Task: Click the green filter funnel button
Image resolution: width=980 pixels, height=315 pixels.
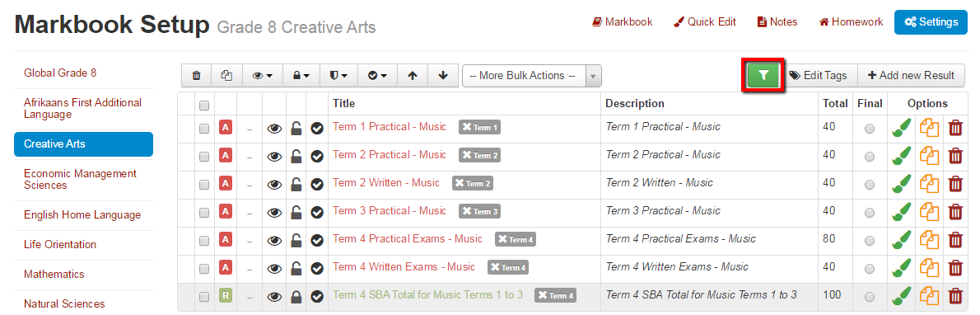Action: (763, 75)
